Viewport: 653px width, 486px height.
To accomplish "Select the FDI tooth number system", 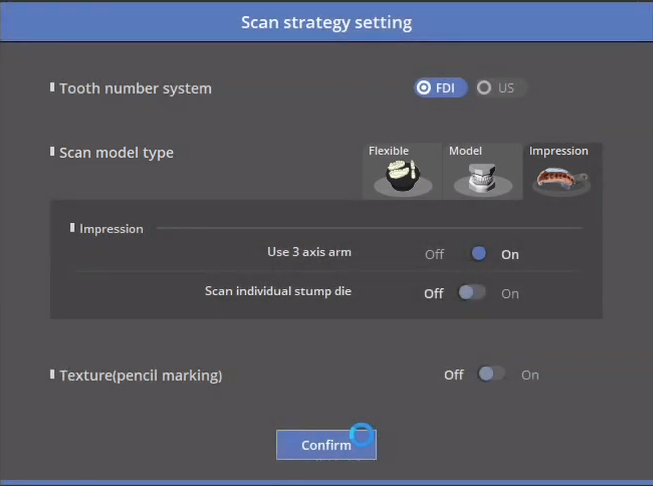I will pos(441,88).
